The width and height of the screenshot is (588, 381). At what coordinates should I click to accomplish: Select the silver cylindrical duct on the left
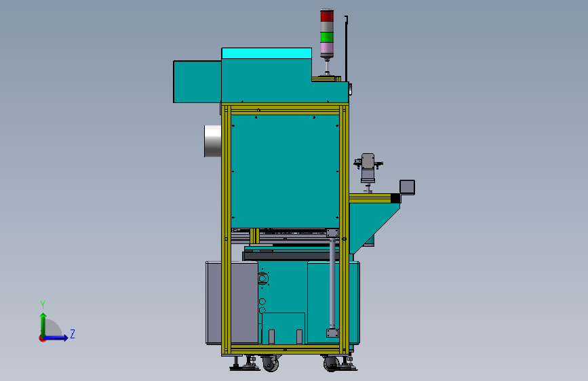pyautogui.click(x=213, y=141)
